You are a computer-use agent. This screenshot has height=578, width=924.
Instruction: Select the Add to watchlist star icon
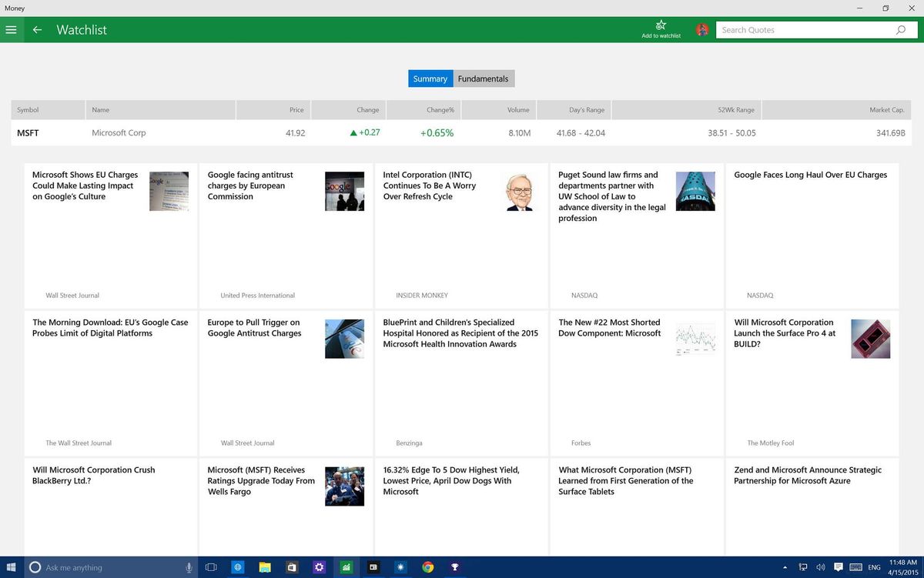point(660,25)
